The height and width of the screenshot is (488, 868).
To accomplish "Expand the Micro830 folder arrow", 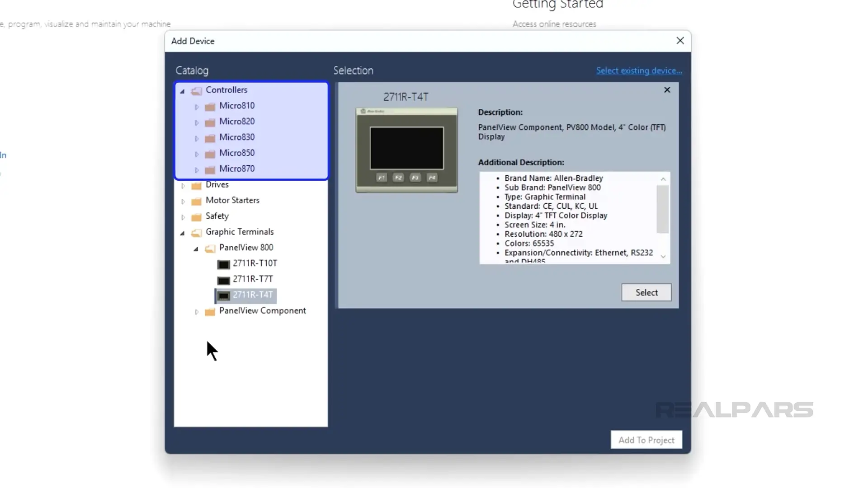I will click(197, 139).
